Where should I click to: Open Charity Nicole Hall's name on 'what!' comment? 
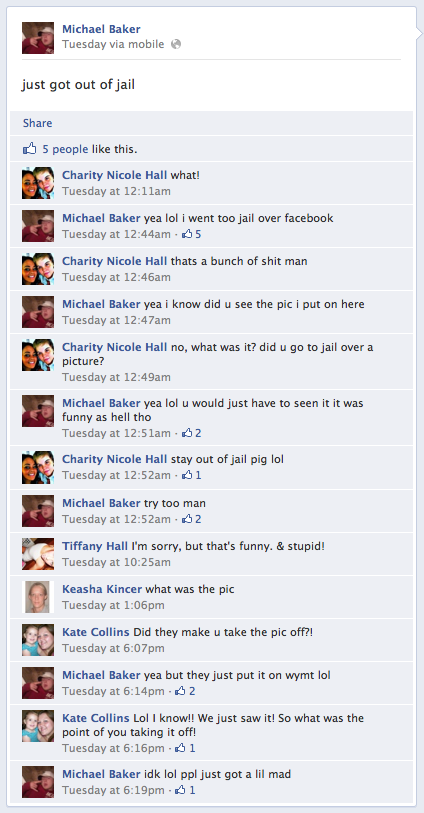pos(115,175)
